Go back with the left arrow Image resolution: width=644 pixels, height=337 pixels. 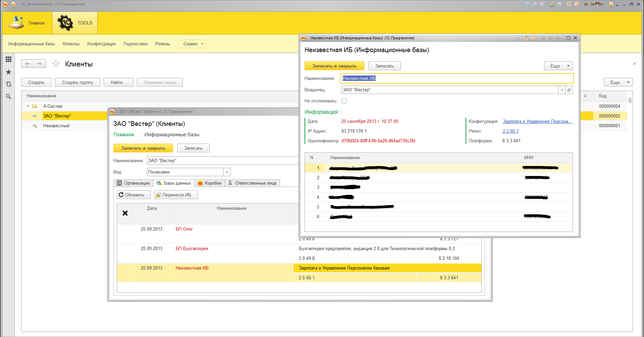(x=28, y=63)
